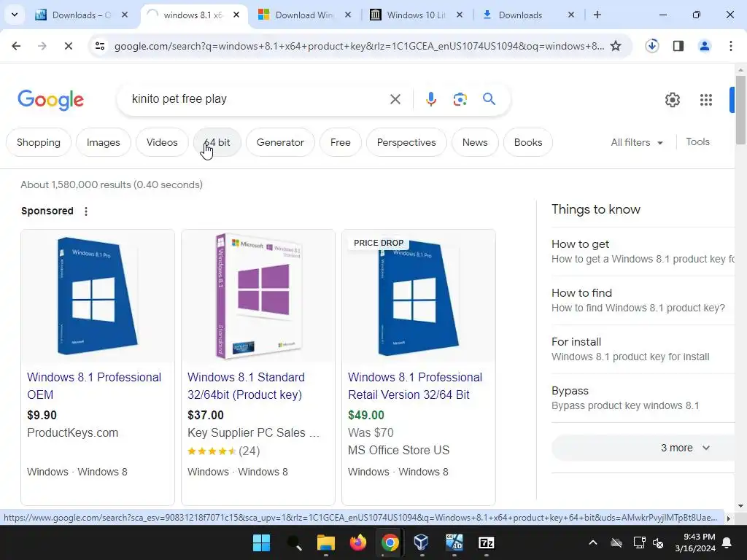This screenshot has width=747, height=560.
Task: Open the How to get topic
Action: pos(643,252)
